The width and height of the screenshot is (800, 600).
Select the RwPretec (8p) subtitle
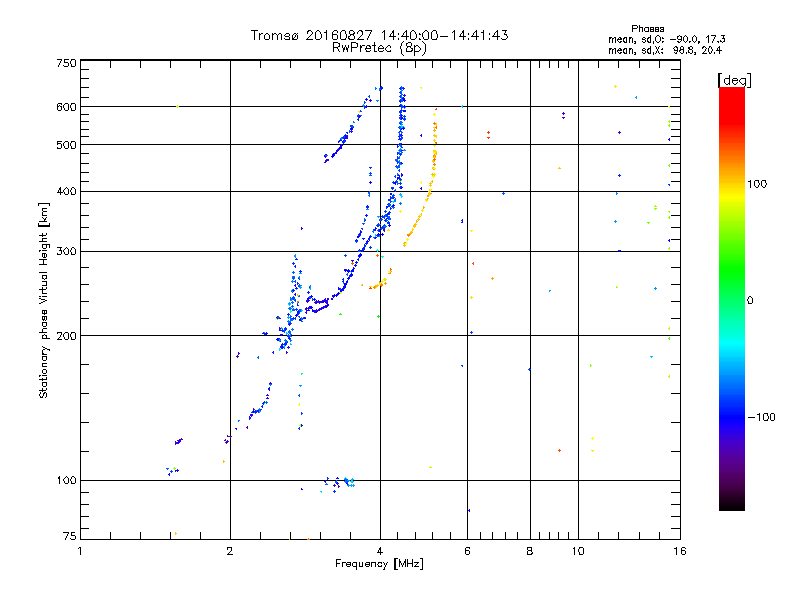tap(380, 48)
